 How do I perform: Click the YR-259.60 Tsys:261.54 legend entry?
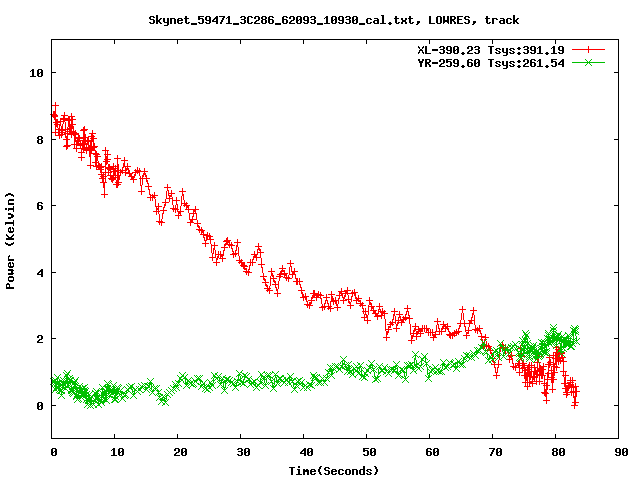pyautogui.click(x=491, y=63)
